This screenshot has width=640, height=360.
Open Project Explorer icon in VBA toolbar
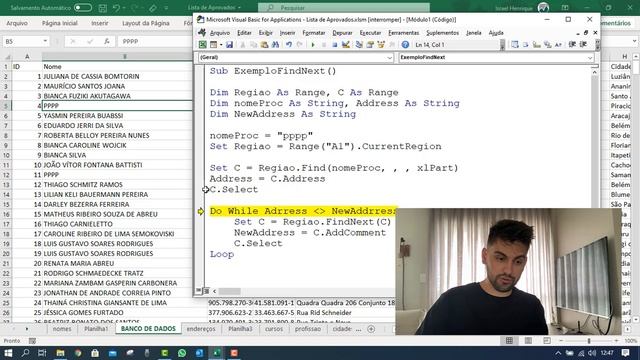pos(359,45)
